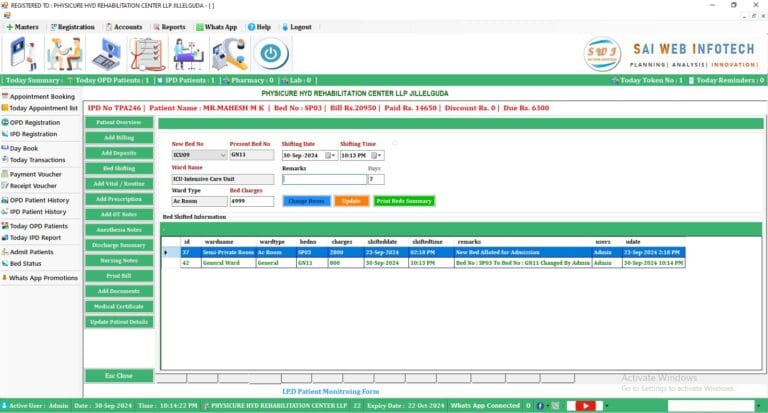Open the Registration menu
The height and width of the screenshot is (413, 768).
72,27
